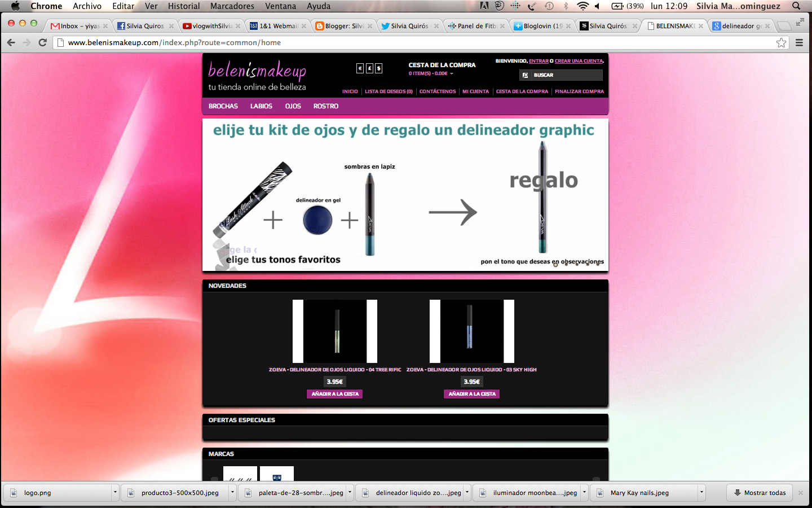Click the URL address bar
This screenshot has height=508, width=812.
tap(417, 42)
